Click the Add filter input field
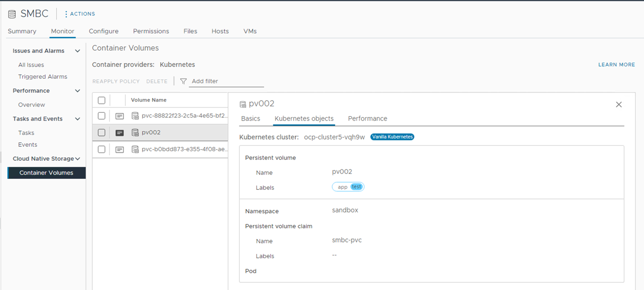The height and width of the screenshot is (290, 644). click(x=226, y=81)
